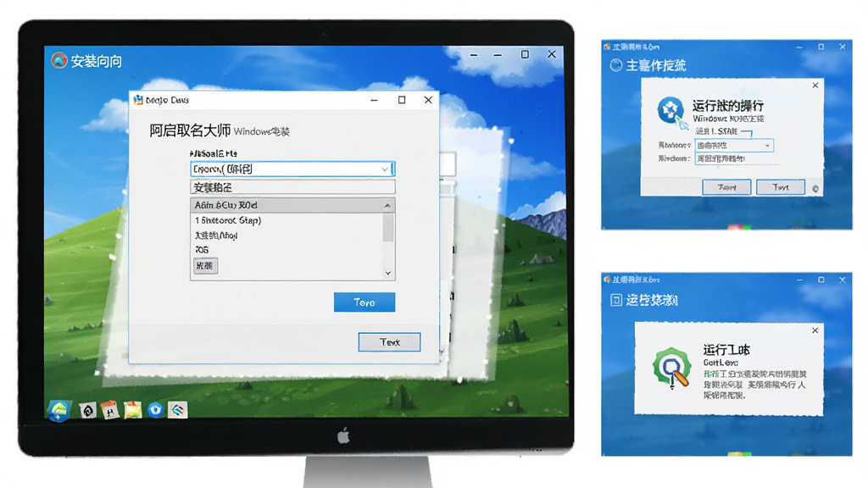Select the "1 Bhotorot Stap)" list row
This screenshot has width=868, height=488.
[286, 220]
